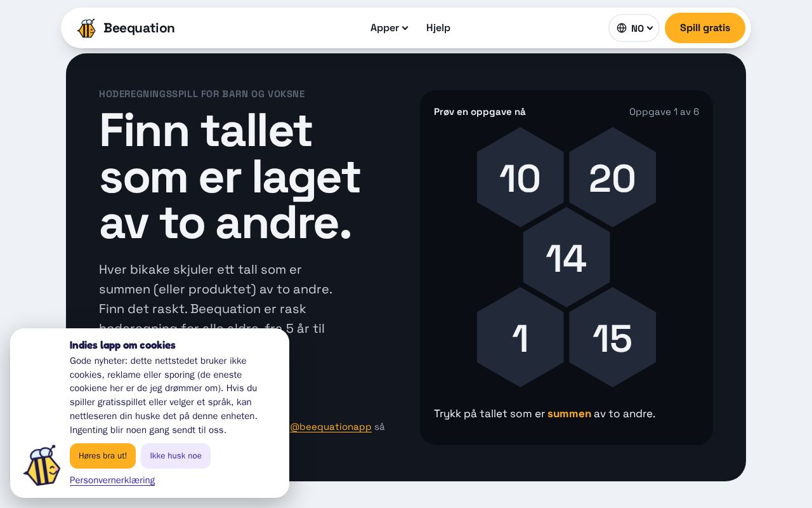Open the Personvernerklæring link
This screenshot has height=508, width=812.
(x=112, y=480)
